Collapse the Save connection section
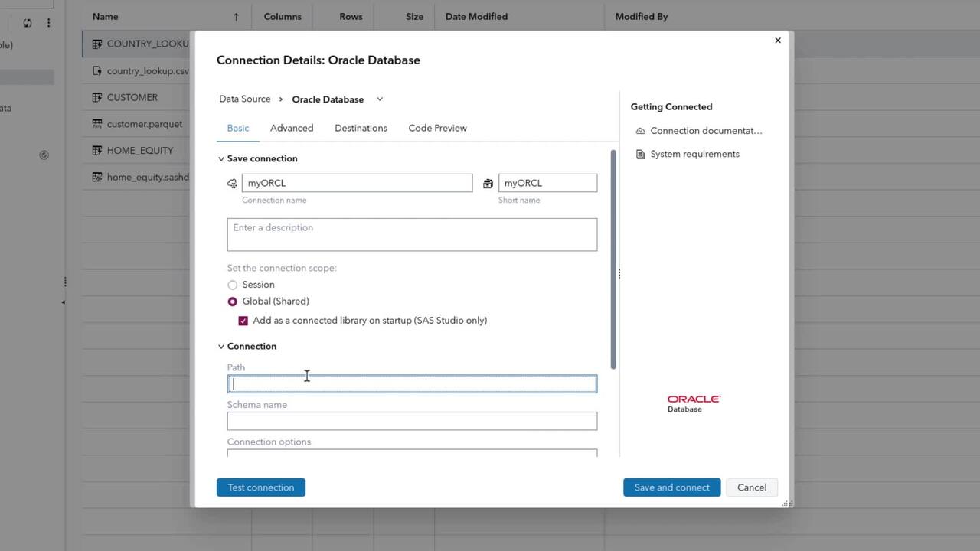 tap(221, 159)
